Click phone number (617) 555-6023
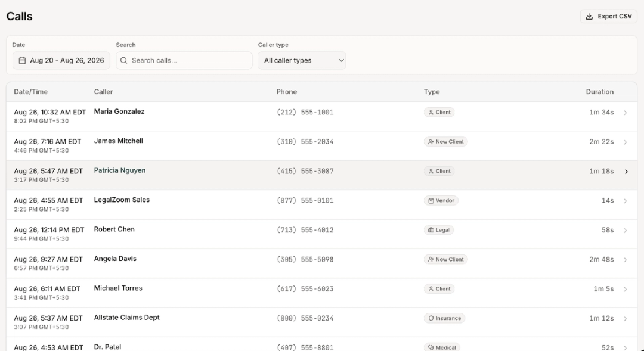This screenshot has width=644, height=351. pyautogui.click(x=305, y=289)
